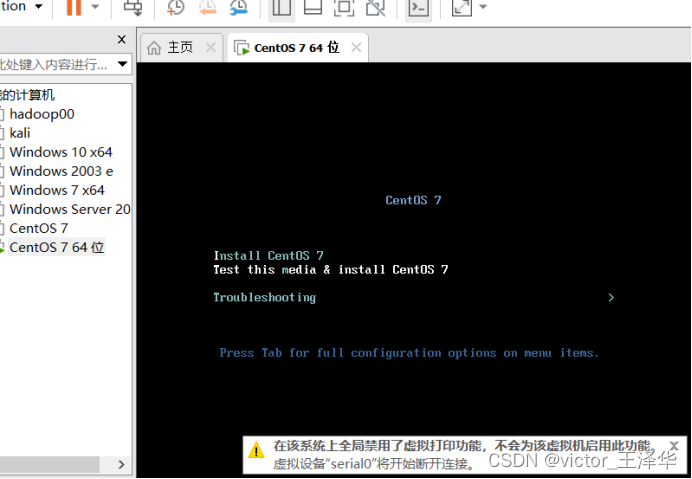Close the 主页 tab
The height and width of the screenshot is (479, 692).
point(211,47)
